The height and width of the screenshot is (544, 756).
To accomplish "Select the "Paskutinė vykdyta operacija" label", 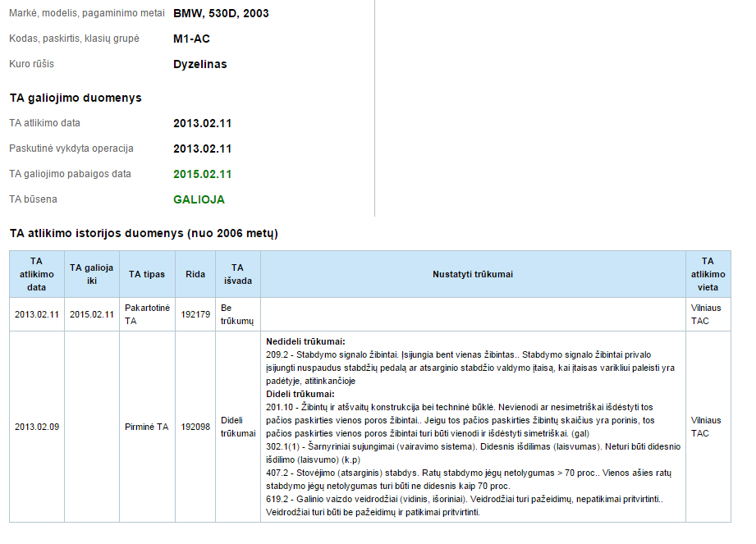I will 71,149.
